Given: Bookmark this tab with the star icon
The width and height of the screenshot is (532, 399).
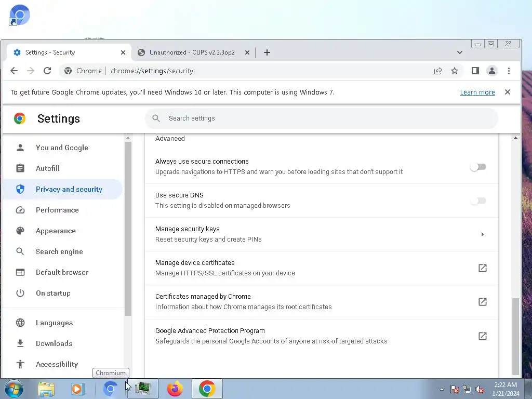Looking at the screenshot, I should click(455, 71).
